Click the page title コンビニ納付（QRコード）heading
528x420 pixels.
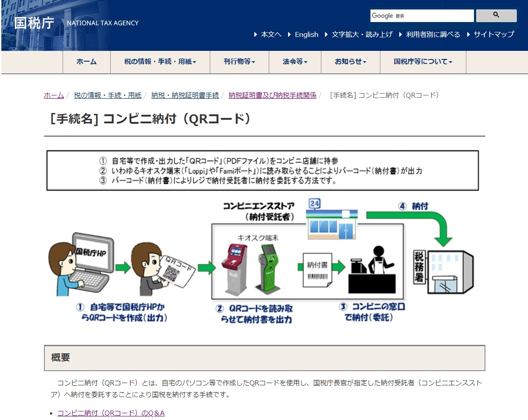coord(150,118)
